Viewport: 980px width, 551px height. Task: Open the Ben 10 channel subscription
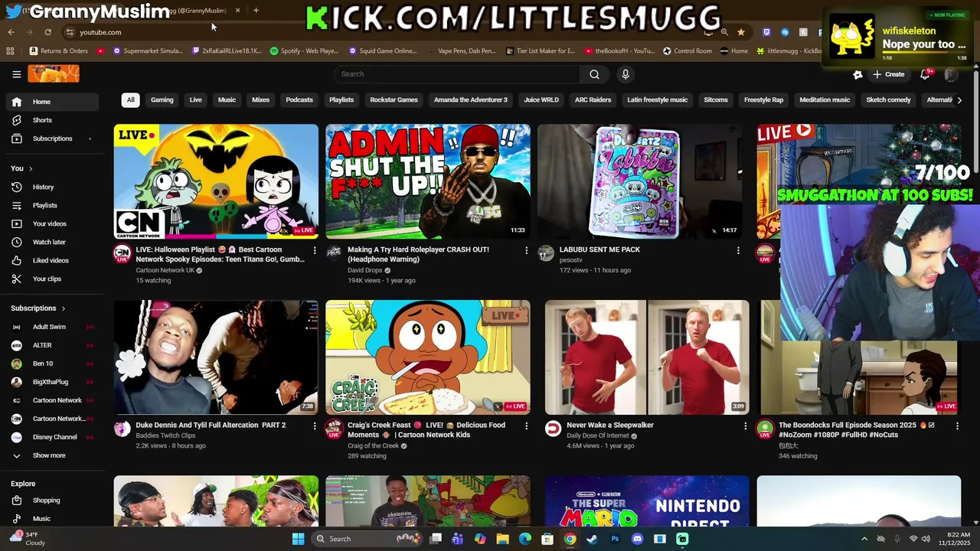coord(52,364)
